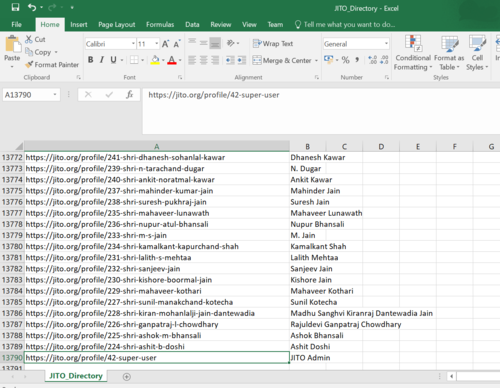Toggle Italic formatting

point(102,60)
